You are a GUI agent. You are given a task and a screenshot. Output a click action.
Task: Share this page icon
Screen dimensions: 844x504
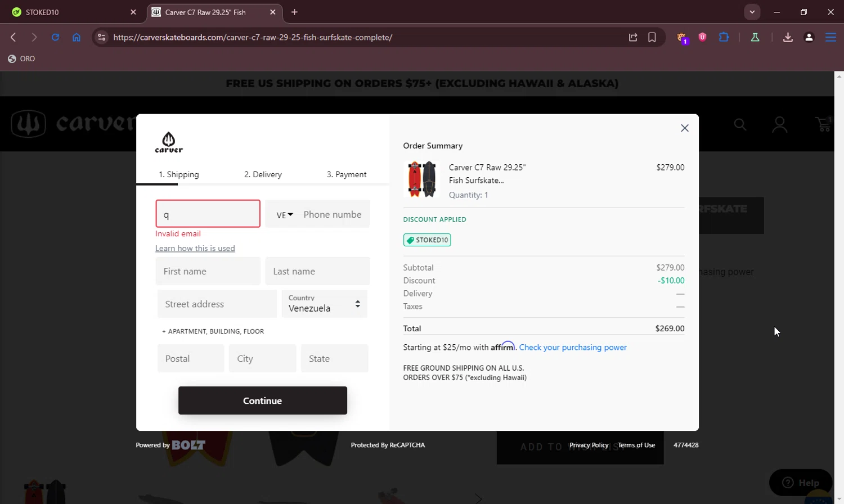tap(633, 37)
